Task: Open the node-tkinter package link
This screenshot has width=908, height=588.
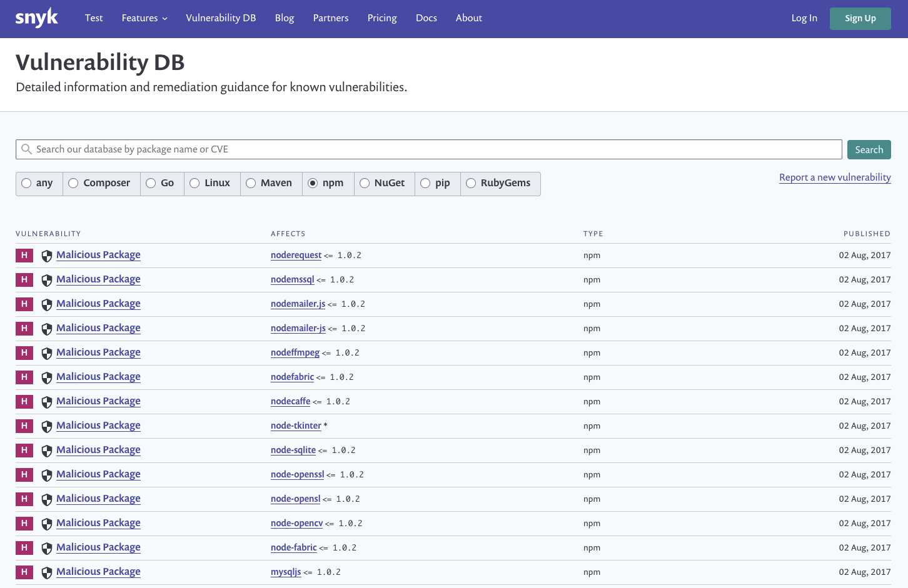Action: click(x=296, y=426)
